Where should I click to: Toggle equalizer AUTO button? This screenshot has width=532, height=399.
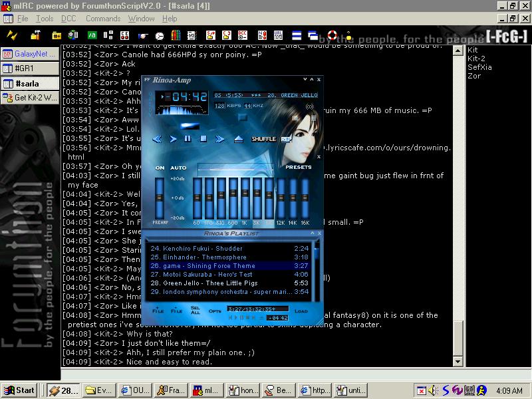(x=178, y=168)
